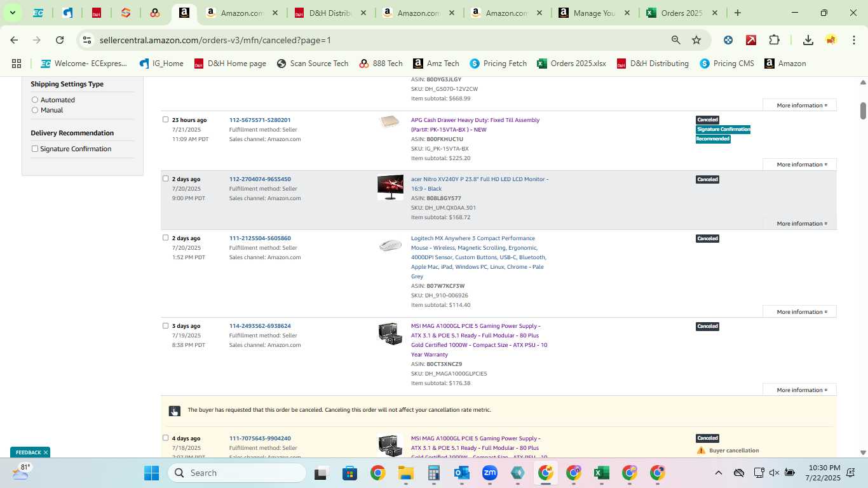Viewport: 868px width, 488px height.
Task: Open the Windows Start menu
Action: click(151, 473)
